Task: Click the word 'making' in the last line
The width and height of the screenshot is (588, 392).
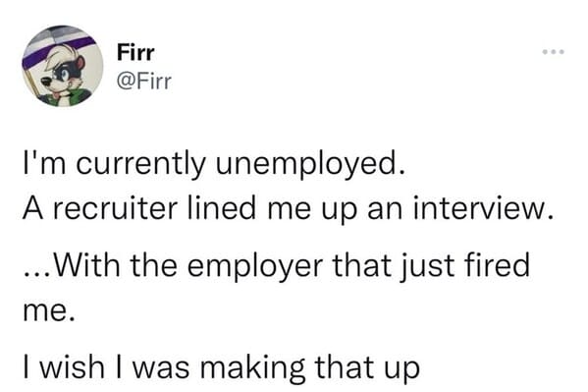Action: tap(252, 369)
